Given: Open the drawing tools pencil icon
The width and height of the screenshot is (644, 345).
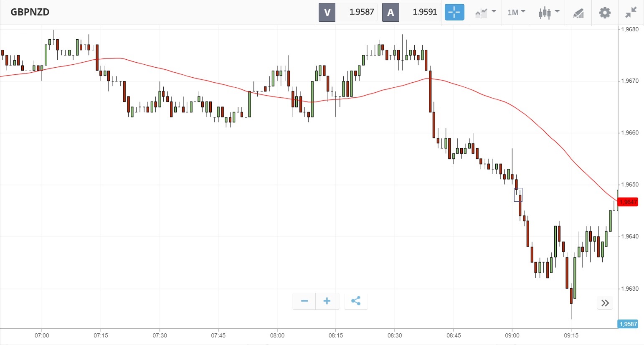Looking at the screenshot, I should (x=578, y=13).
